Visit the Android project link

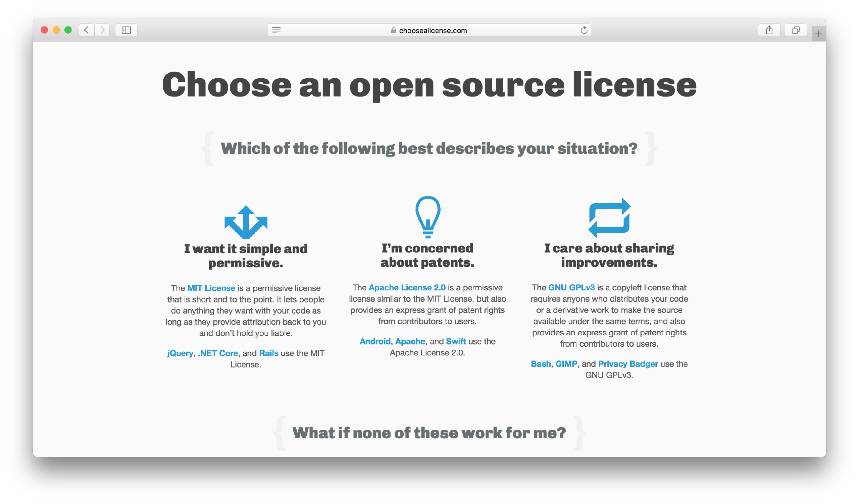375,341
